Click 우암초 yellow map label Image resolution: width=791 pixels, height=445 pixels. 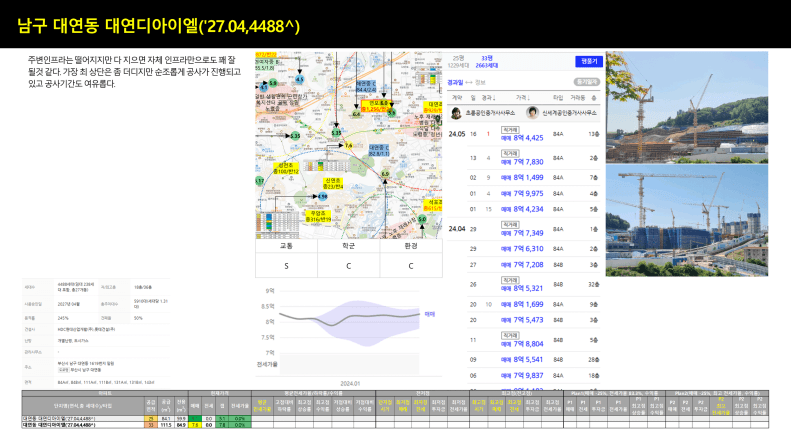tap(318, 216)
